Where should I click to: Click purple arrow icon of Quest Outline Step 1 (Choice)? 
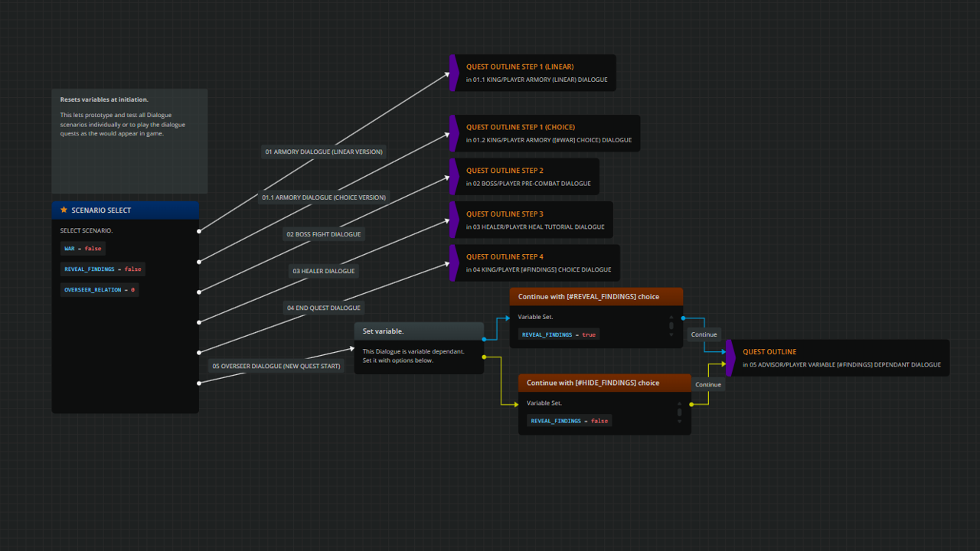[x=454, y=133]
